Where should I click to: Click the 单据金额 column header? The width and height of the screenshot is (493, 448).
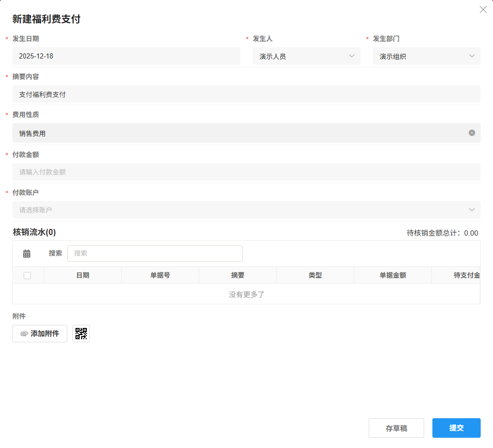(392, 275)
